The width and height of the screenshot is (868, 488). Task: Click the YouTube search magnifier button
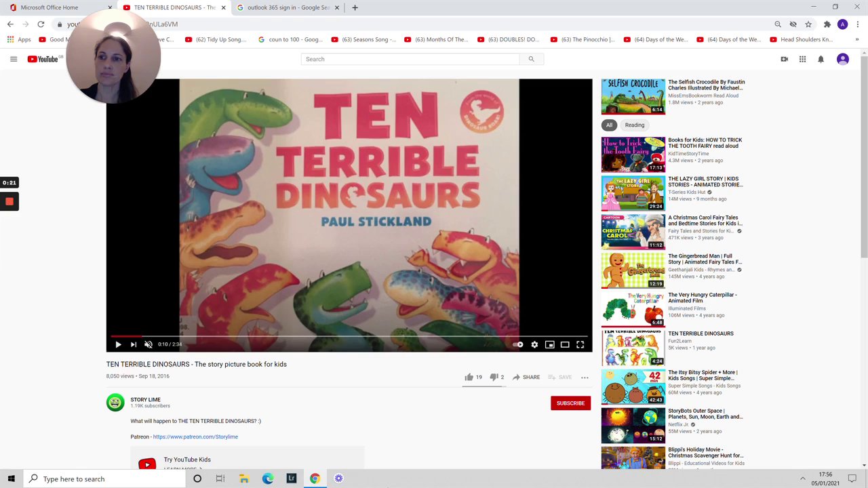pyautogui.click(x=532, y=59)
